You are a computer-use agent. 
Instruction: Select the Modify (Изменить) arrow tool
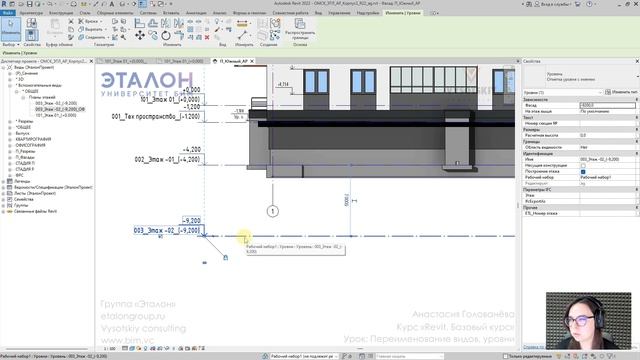(x=11, y=29)
